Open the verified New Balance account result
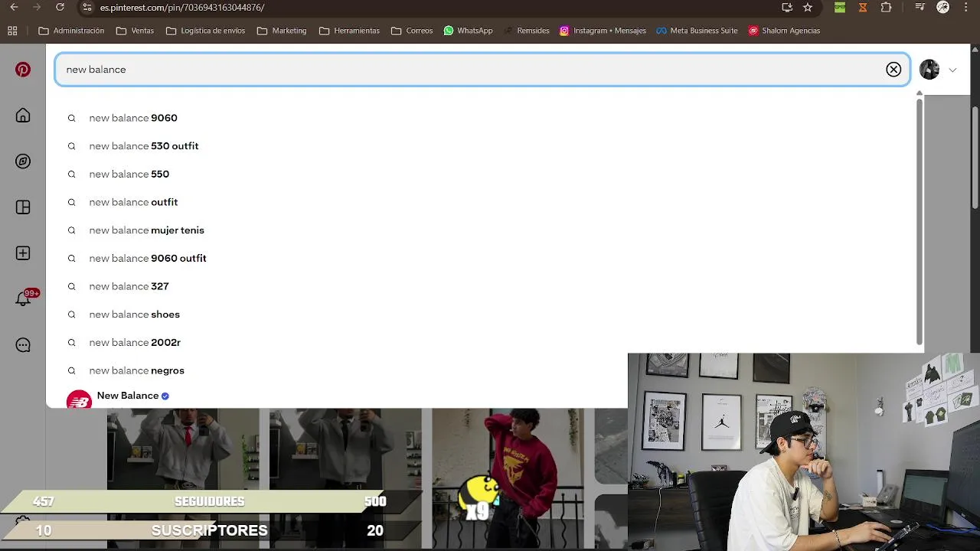This screenshot has height=551, width=980. coord(132,396)
